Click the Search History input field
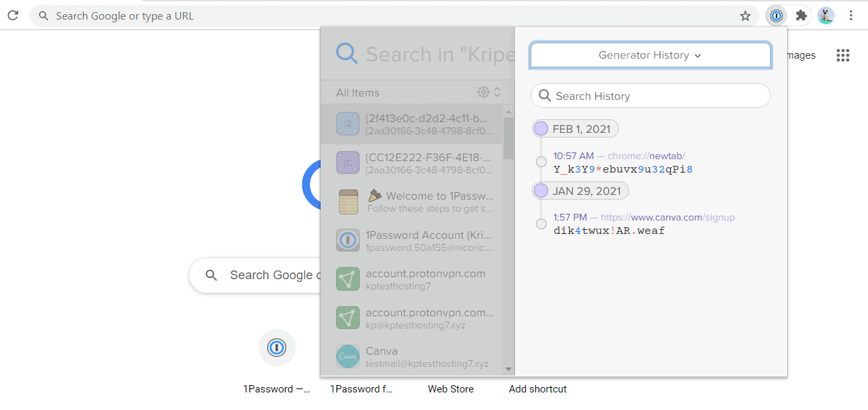Viewport: 868px width, 410px height. click(657, 96)
